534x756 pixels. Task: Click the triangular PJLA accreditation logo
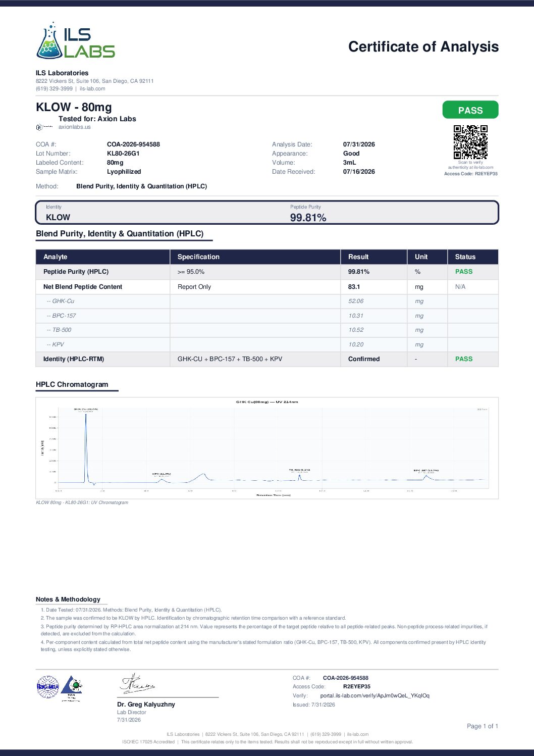72,688
